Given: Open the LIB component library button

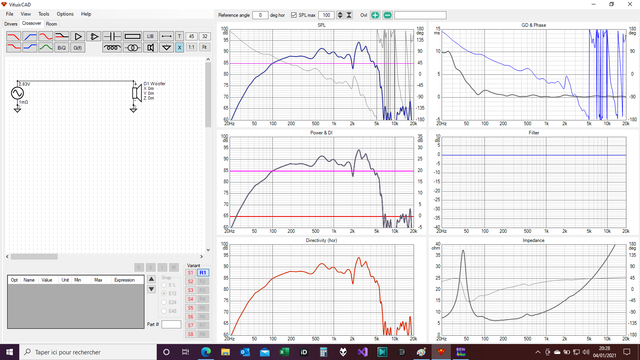Looking at the screenshot, I should pos(150,36).
